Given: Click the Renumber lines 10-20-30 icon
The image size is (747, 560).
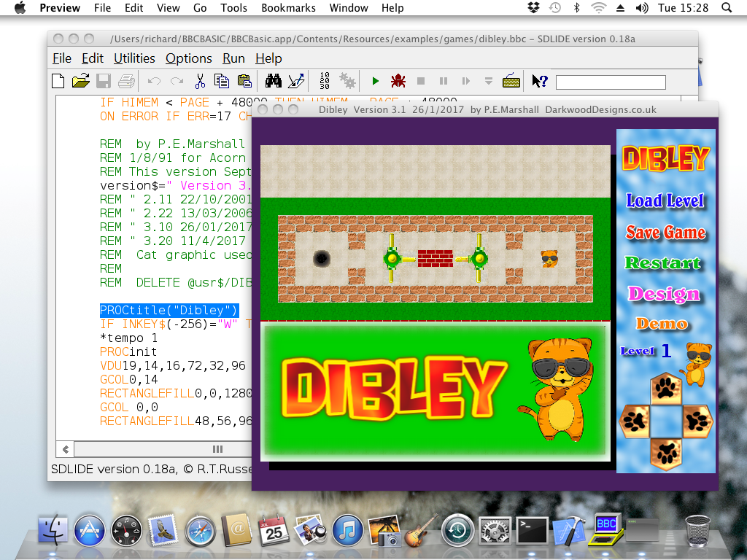Looking at the screenshot, I should pyautogui.click(x=325, y=81).
